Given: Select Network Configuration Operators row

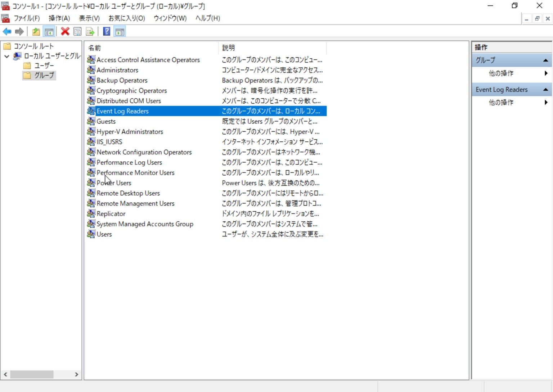Looking at the screenshot, I should tap(206, 152).
